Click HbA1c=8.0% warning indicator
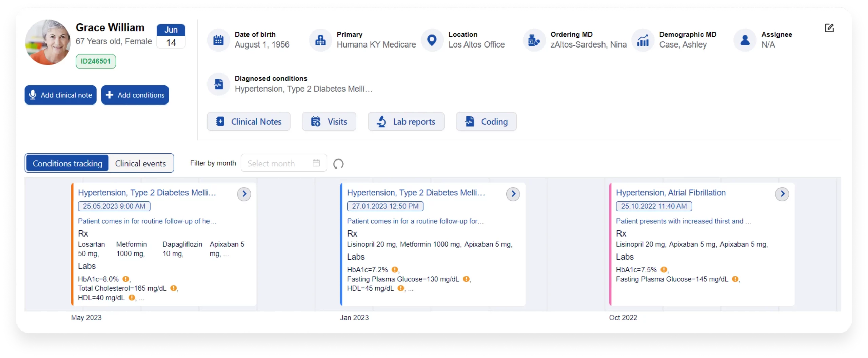Image resolution: width=868 pixels, height=358 pixels. (126, 279)
